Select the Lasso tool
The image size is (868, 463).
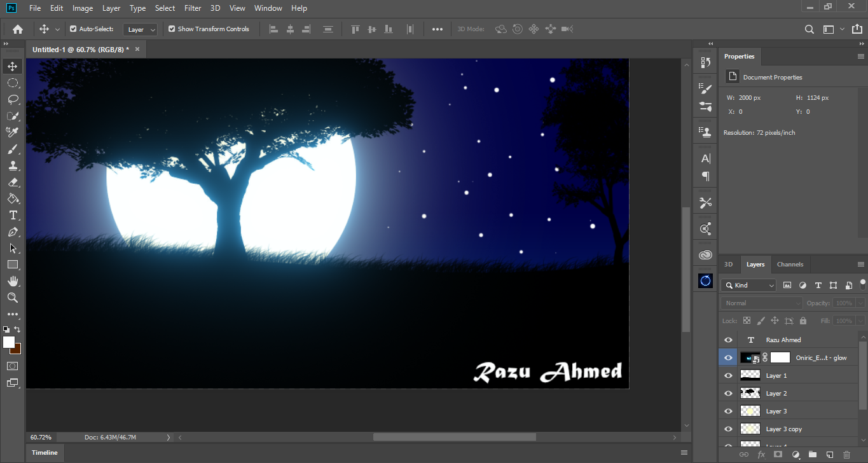pos(12,99)
